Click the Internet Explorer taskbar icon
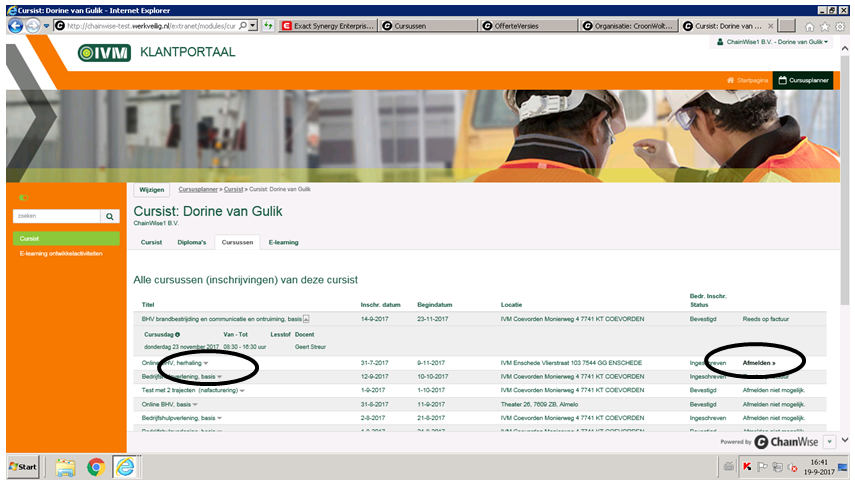Screen dimensions: 855x484 (125, 467)
